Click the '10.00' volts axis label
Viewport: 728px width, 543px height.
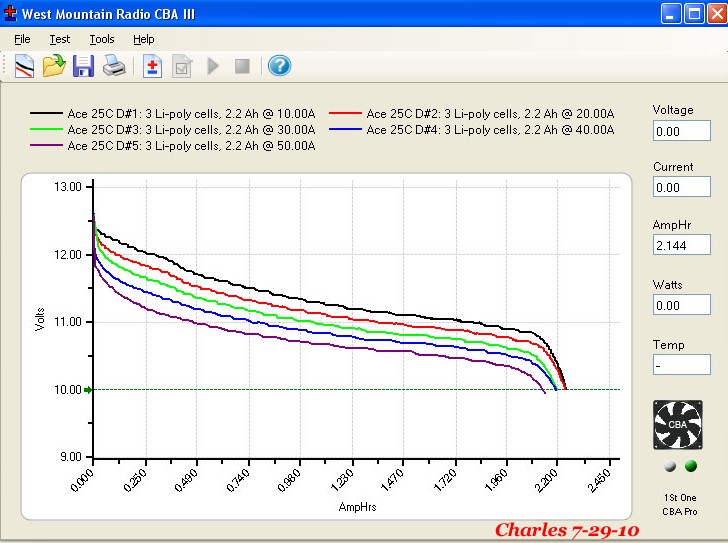coord(68,390)
